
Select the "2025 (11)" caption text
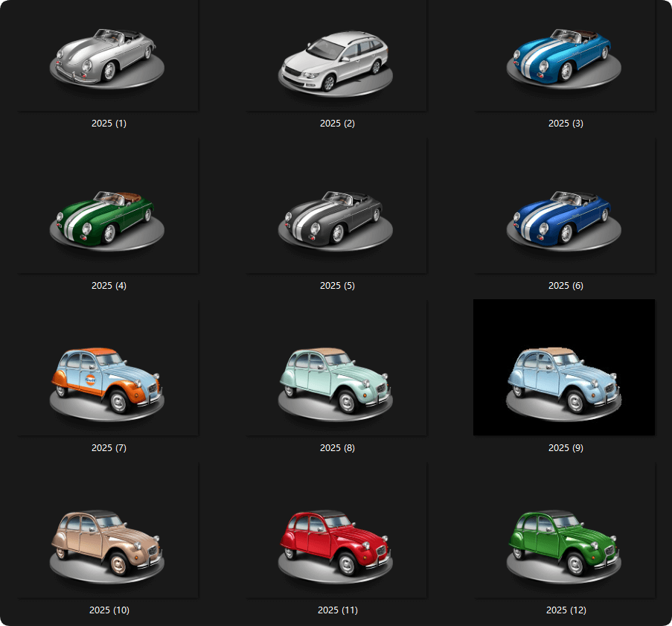tap(337, 610)
